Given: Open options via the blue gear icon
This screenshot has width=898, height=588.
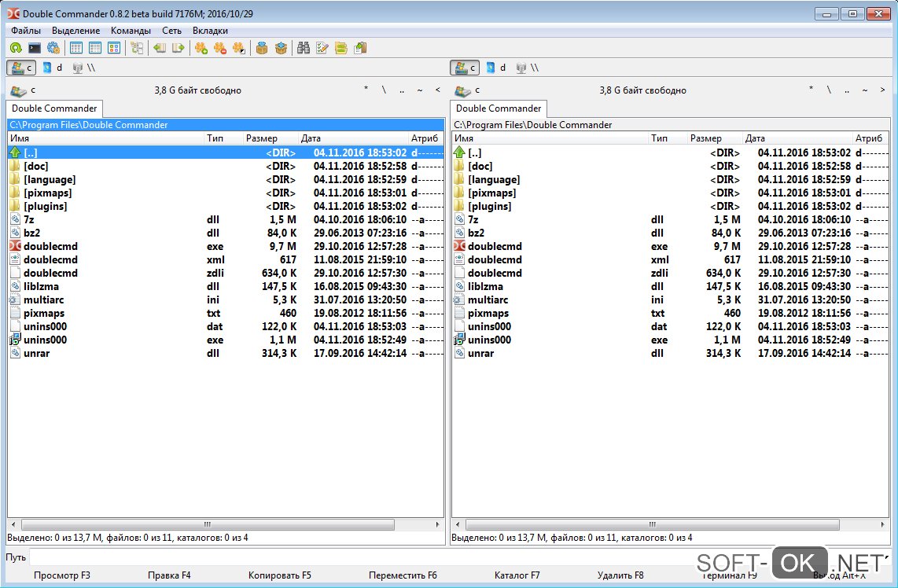Looking at the screenshot, I should pos(53,48).
